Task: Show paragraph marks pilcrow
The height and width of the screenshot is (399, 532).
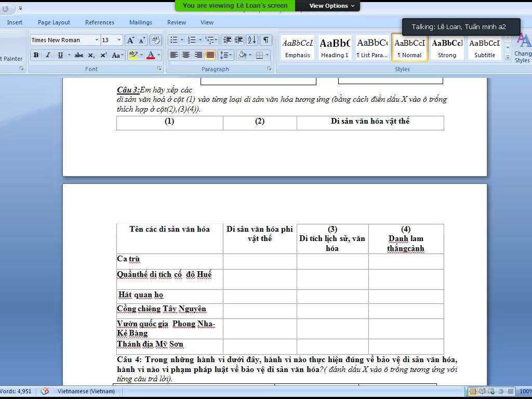Action: click(x=266, y=40)
